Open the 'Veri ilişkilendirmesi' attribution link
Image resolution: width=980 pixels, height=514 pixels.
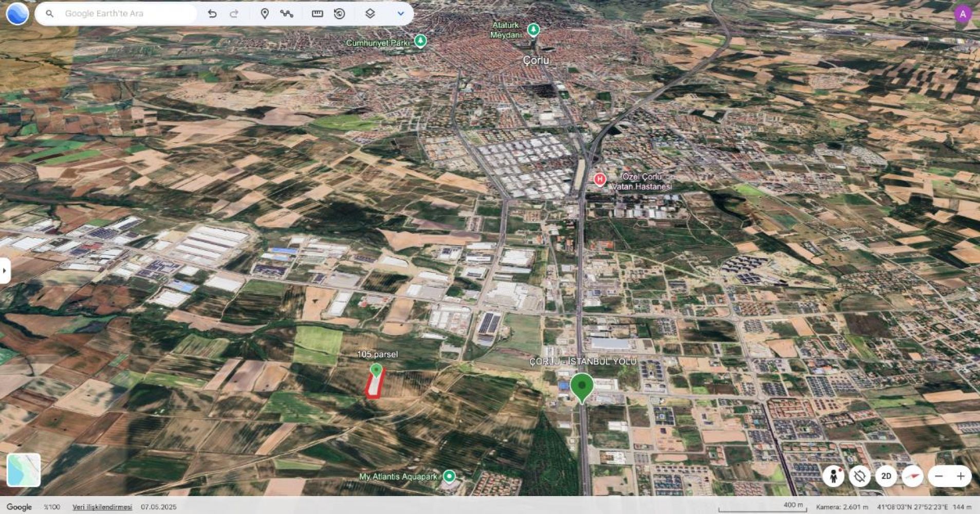point(102,507)
